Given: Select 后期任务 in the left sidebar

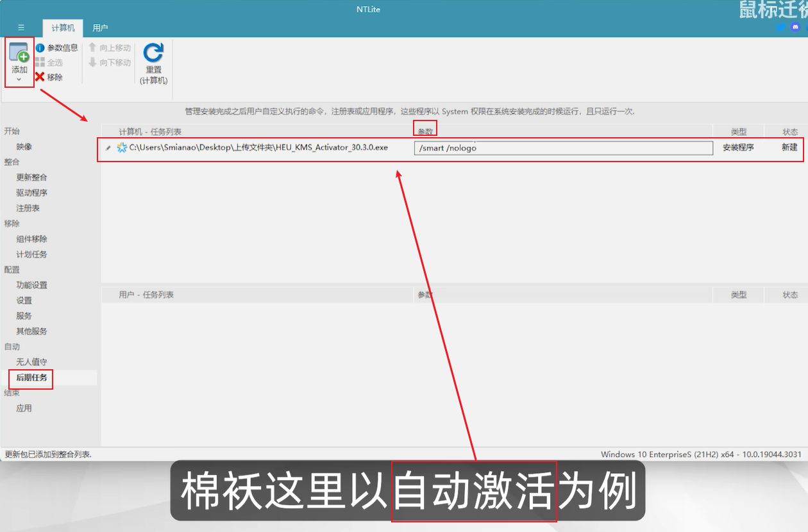Looking at the screenshot, I should click(x=31, y=378).
